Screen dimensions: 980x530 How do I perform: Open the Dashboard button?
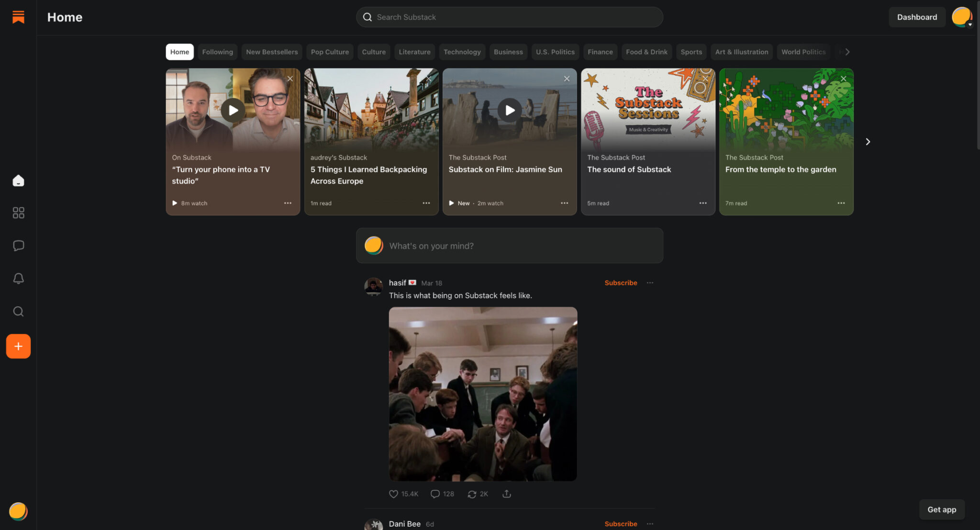tap(917, 17)
